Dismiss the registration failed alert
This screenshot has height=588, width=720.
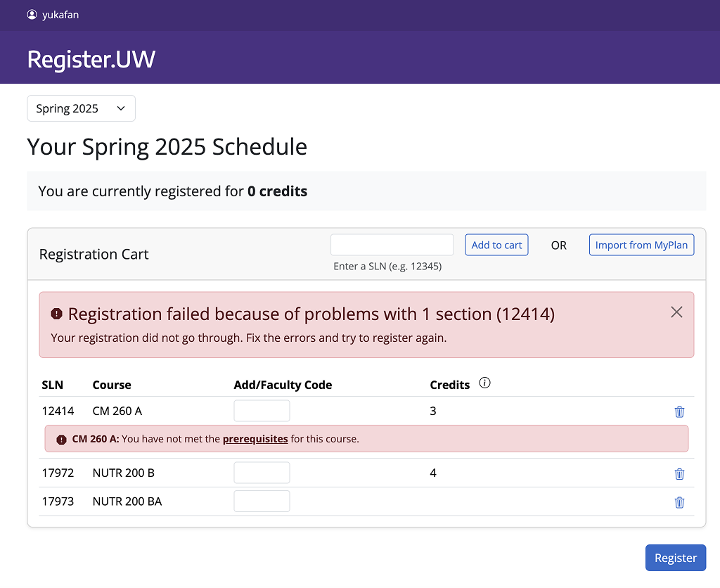coord(676,312)
